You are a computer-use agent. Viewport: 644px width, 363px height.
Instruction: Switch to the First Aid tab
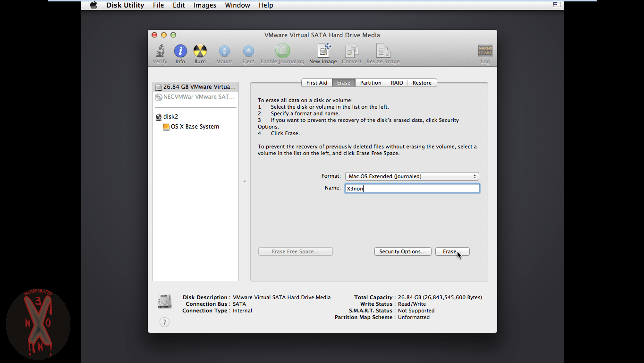pos(317,83)
